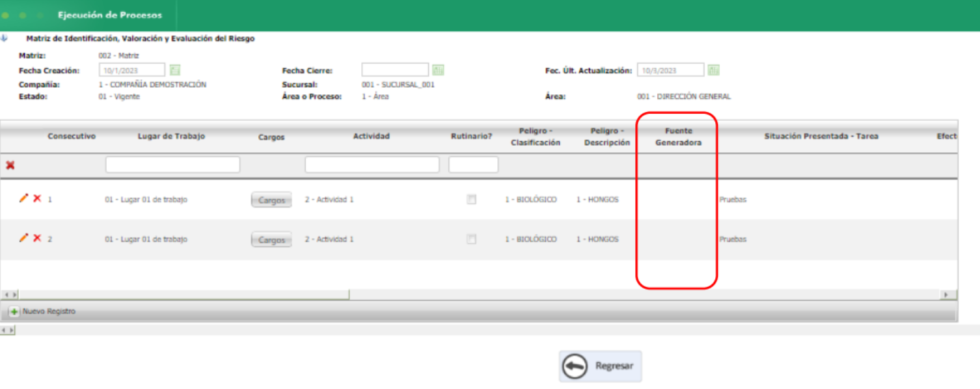Screen dimensions: 980x389
Task: Click the Cargos column header
Action: 271,137
